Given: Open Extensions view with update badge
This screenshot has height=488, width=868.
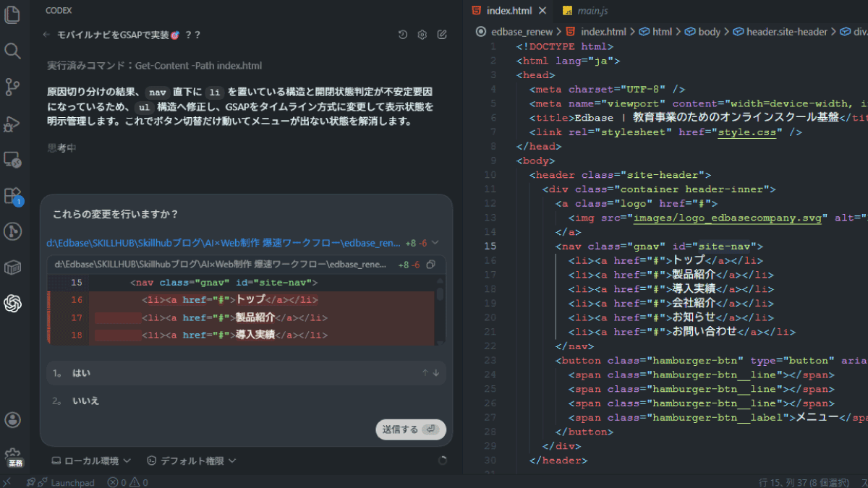Looking at the screenshot, I should point(12,196).
